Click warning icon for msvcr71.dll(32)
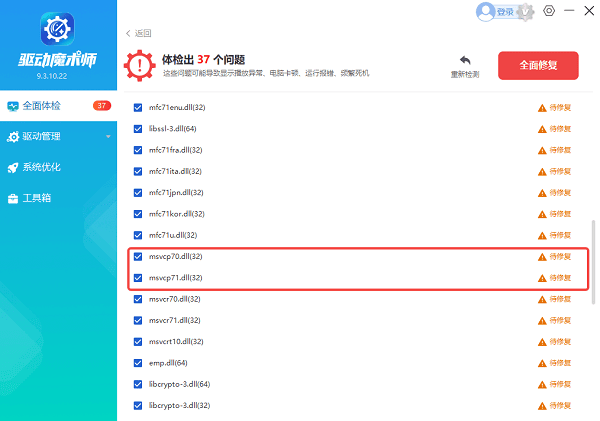The height and width of the screenshot is (421, 600). [542, 321]
